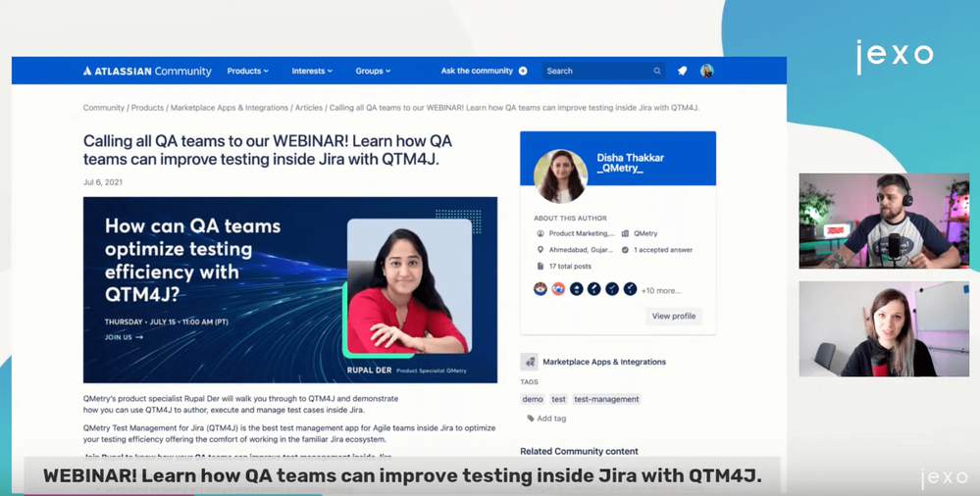Click the Product Marketing person icon

[541, 233]
